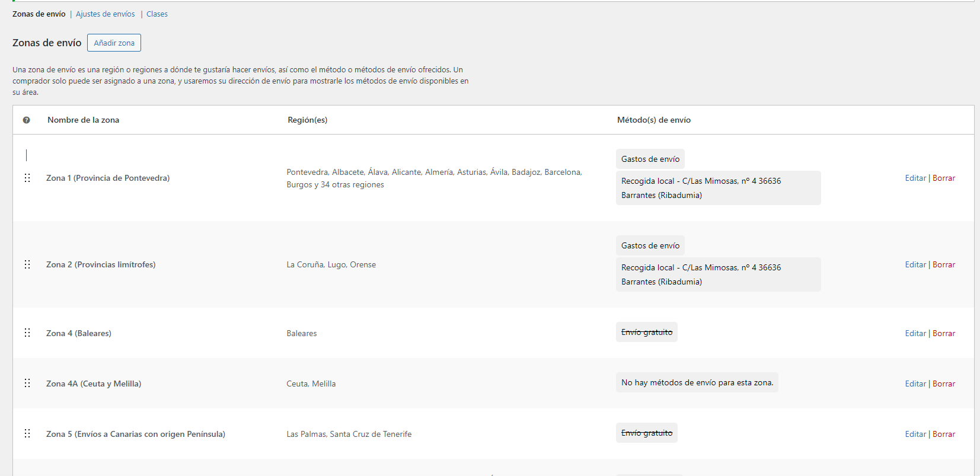Edit Zona 4A (Ceuta y Melilla)
Viewport: 980px width, 476px height.
(x=915, y=384)
